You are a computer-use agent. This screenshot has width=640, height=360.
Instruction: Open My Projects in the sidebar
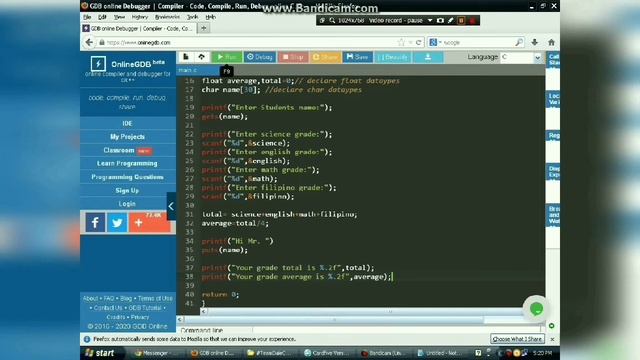(127, 137)
